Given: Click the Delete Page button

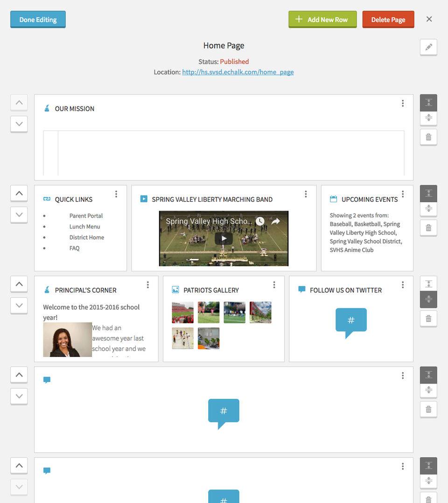Looking at the screenshot, I should click(388, 20).
